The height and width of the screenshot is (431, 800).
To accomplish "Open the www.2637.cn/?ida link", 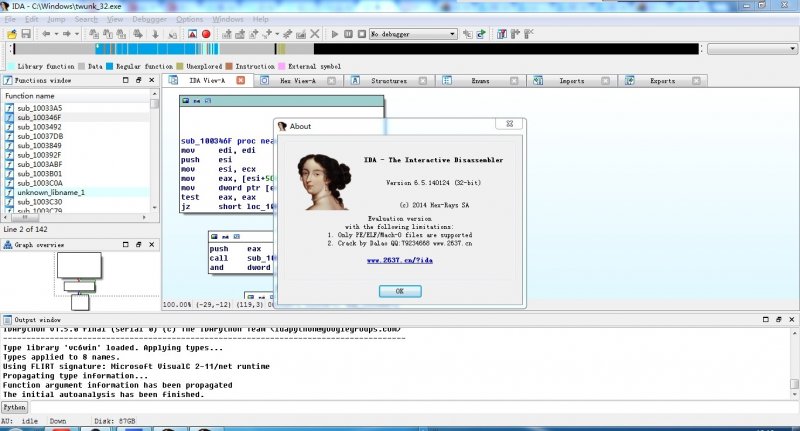I will [x=399, y=260].
